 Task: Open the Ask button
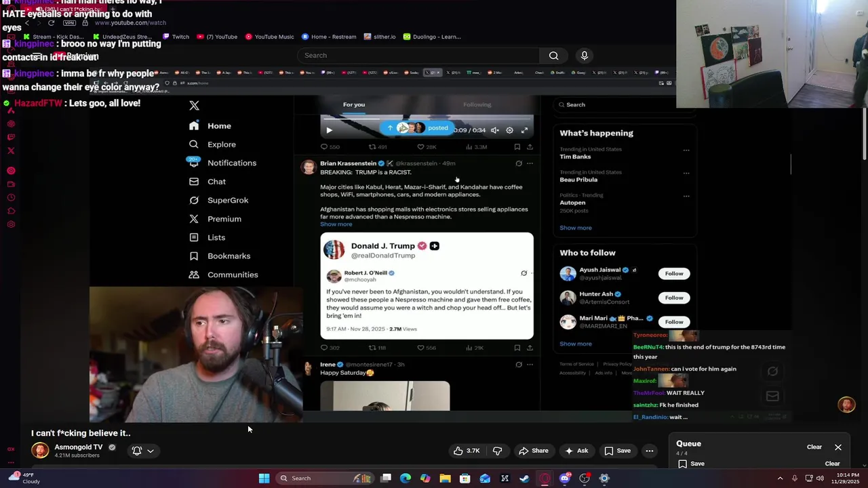click(576, 451)
